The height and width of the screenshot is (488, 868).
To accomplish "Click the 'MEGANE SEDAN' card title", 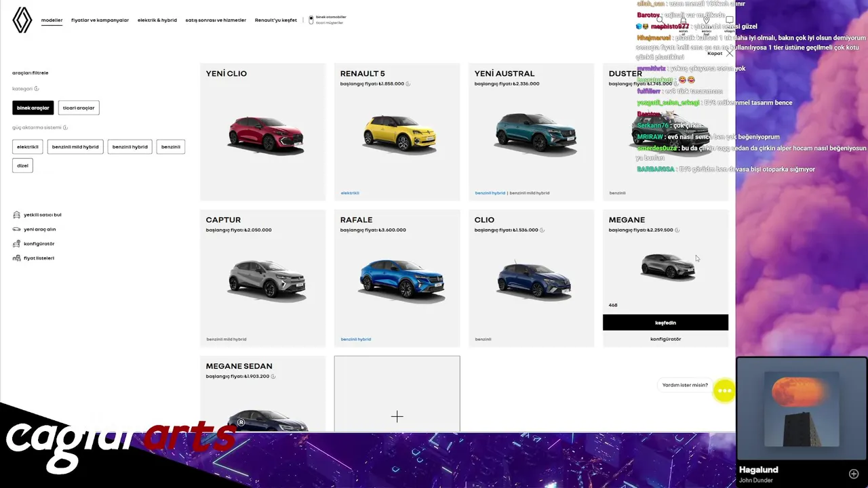I will tap(239, 366).
